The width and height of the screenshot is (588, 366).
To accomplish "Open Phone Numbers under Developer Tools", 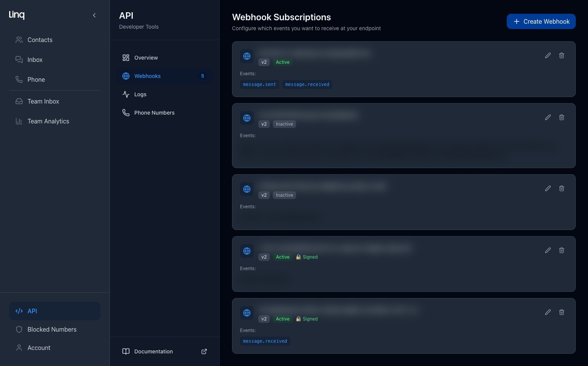I will pos(164,113).
